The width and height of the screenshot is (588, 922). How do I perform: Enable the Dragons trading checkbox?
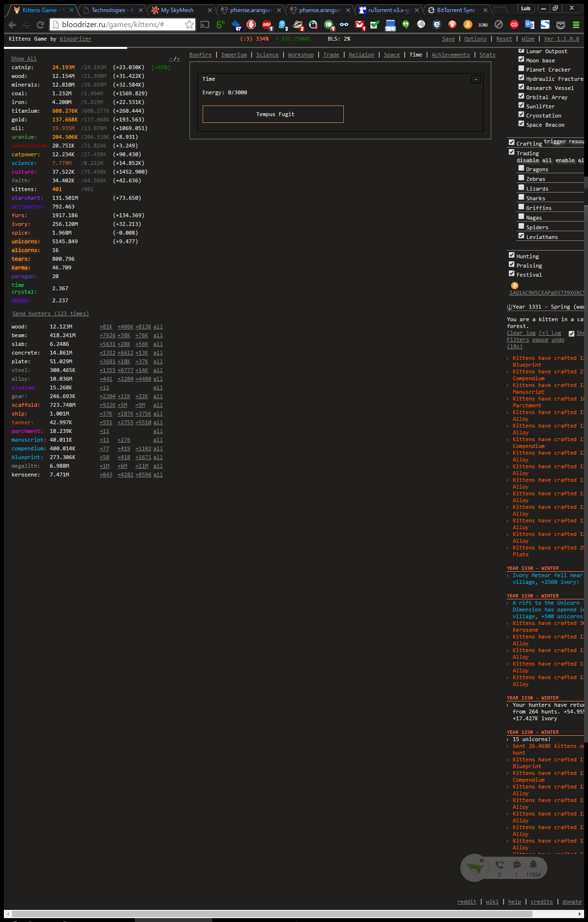pos(521,168)
